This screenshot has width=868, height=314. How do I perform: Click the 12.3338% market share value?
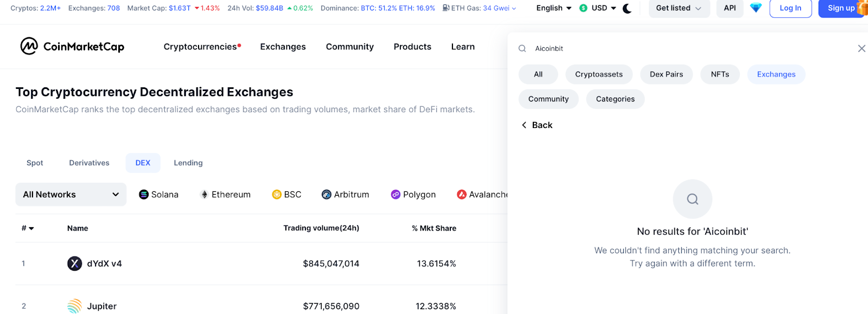click(436, 306)
